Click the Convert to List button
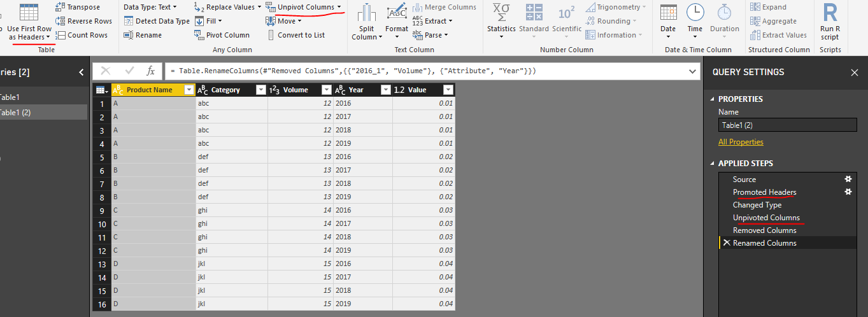This screenshot has height=317, width=868. click(x=295, y=35)
